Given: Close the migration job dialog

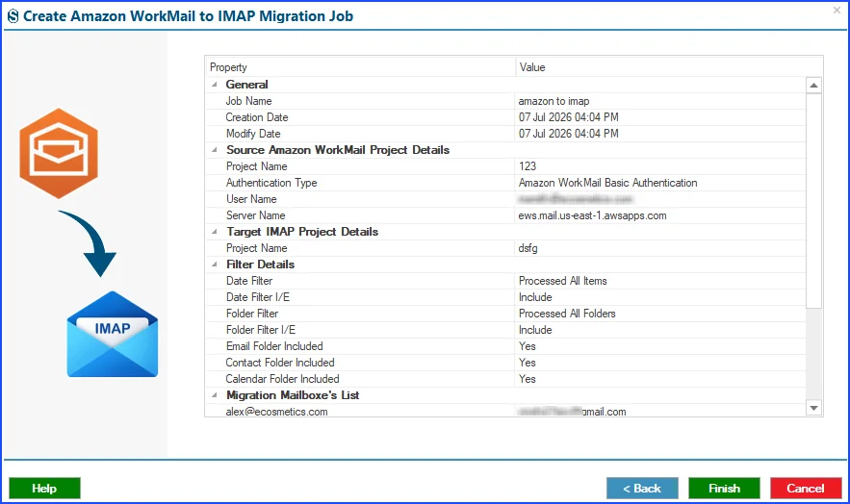Looking at the screenshot, I should point(837,11).
